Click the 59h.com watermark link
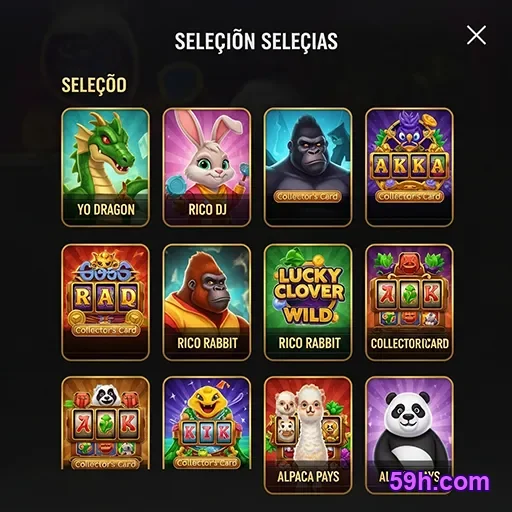This screenshot has height=512, width=512. pyautogui.click(x=439, y=481)
